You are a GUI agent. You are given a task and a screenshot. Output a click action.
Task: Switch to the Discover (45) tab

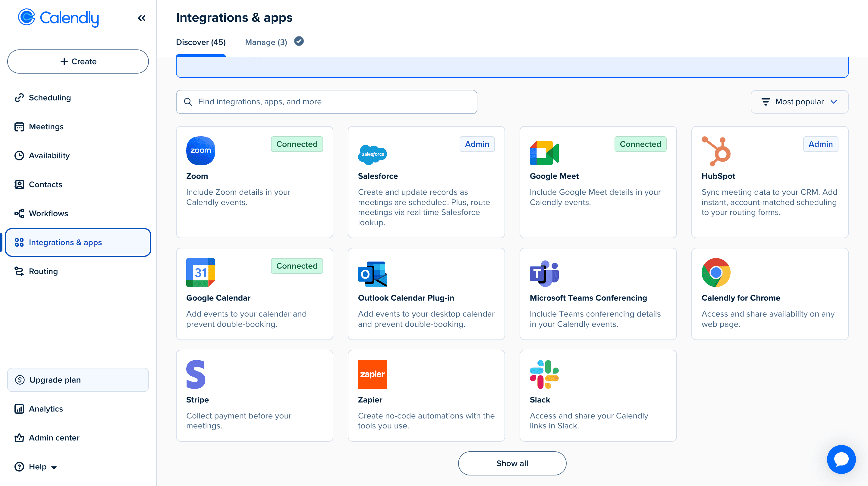click(201, 42)
